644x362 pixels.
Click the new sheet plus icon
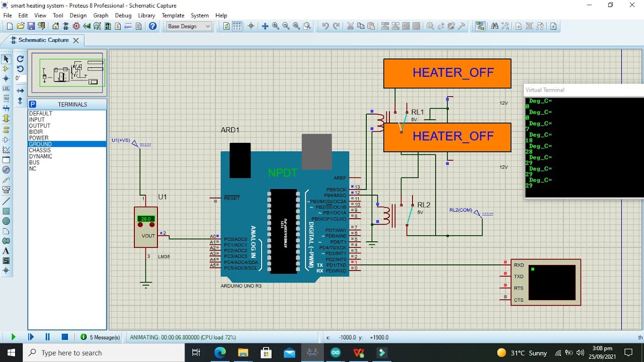[x=519, y=26]
